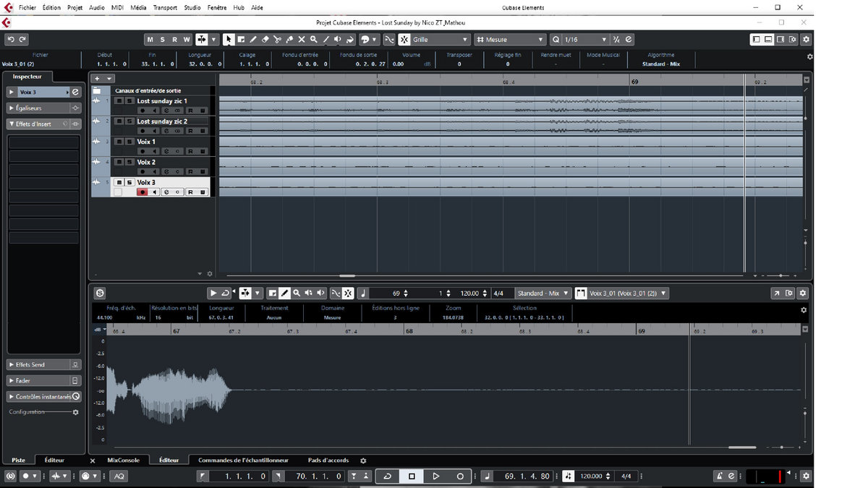This screenshot has width=868, height=488.
Task: Pick the Glue tool in the toolbar
Action: click(289, 40)
